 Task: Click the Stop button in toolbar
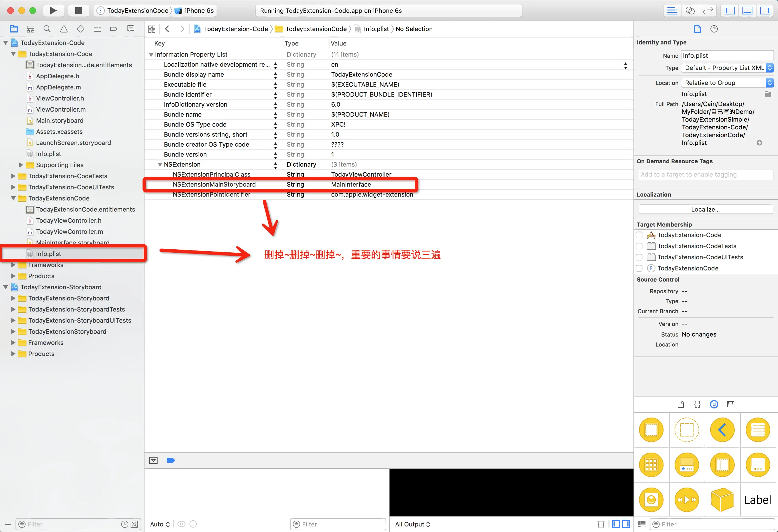pyautogui.click(x=78, y=10)
